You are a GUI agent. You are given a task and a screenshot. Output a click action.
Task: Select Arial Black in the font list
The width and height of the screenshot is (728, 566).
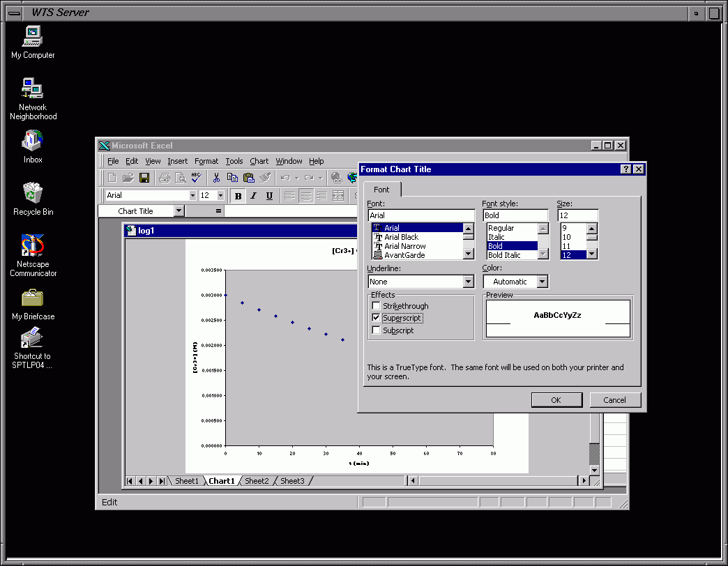click(401, 237)
